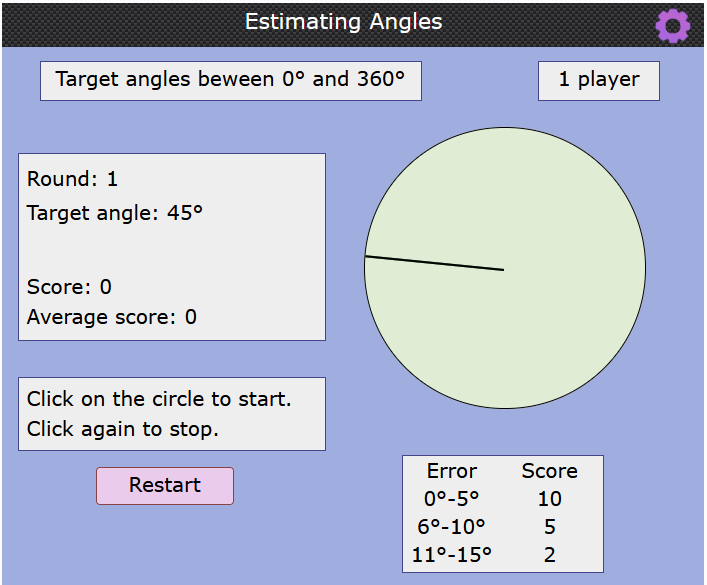Click the "6°-10°" error range row
This screenshot has height=585, width=707.
pyautogui.click(x=452, y=527)
